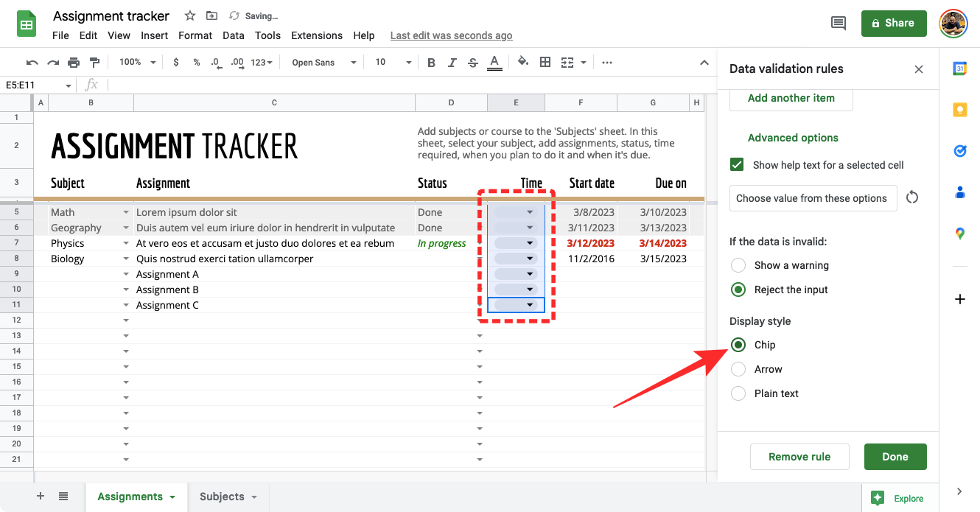Screen dimensions: 980x512
Task: Choose Plain text display style
Action: click(x=738, y=393)
